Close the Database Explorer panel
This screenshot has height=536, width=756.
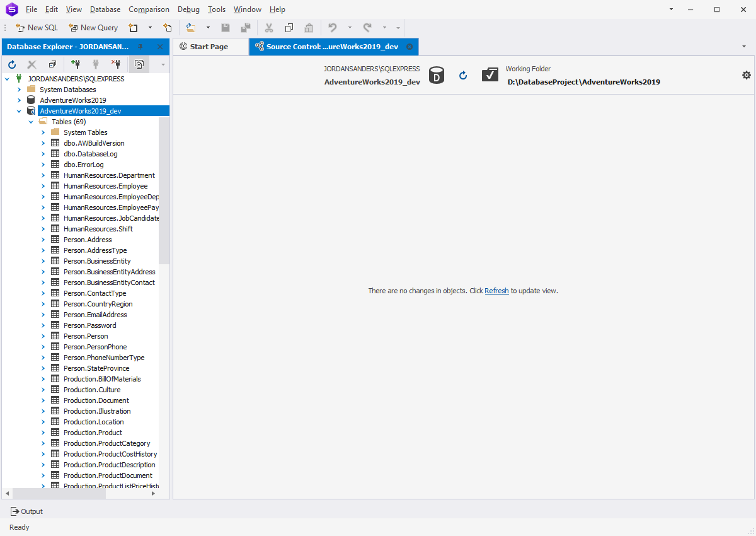point(160,47)
